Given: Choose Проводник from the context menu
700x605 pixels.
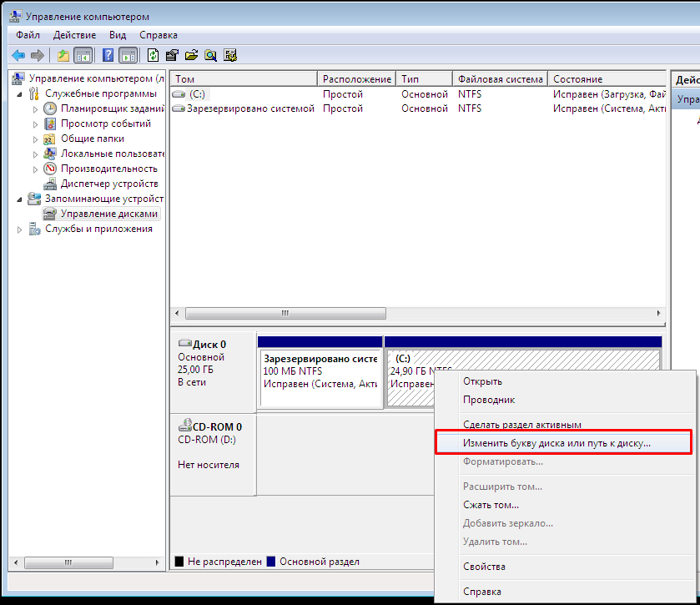Looking at the screenshot, I should tap(565, 400).
